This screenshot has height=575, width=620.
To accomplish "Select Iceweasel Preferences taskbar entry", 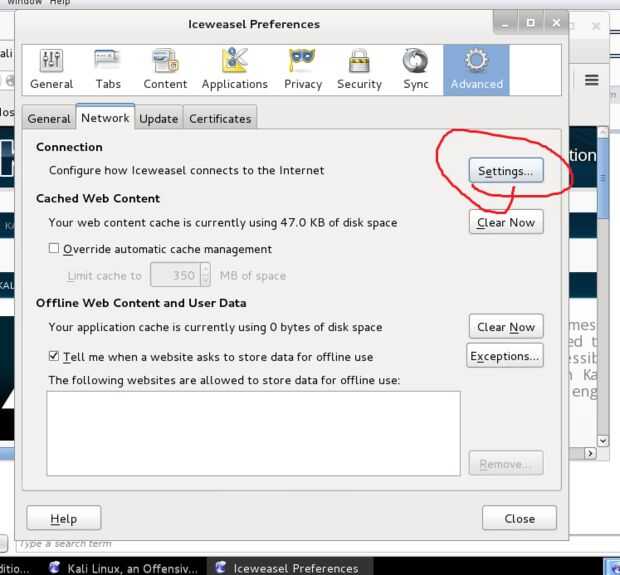I will [x=291, y=568].
